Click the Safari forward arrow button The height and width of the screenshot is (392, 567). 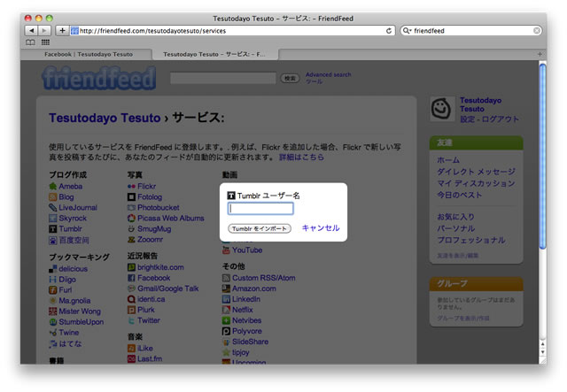(44, 31)
